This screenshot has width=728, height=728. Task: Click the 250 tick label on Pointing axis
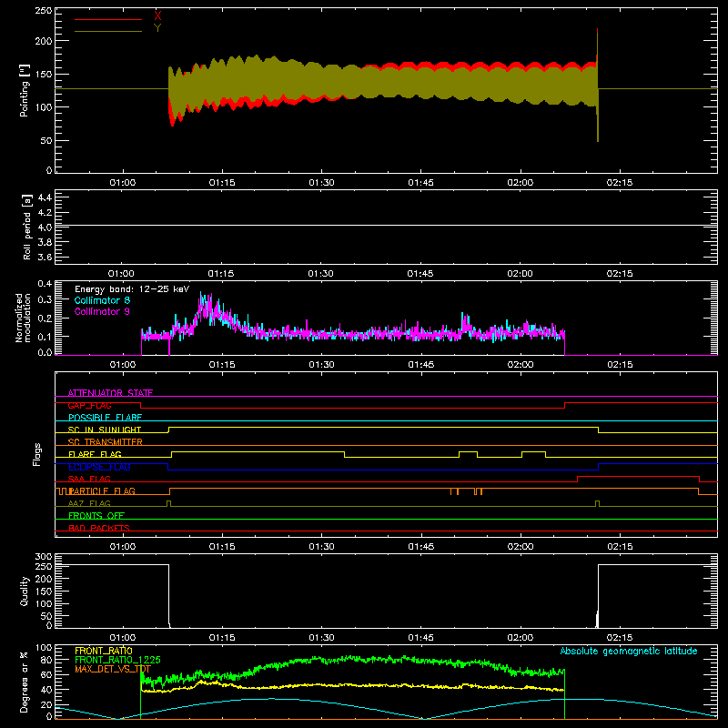coord(43,11)
